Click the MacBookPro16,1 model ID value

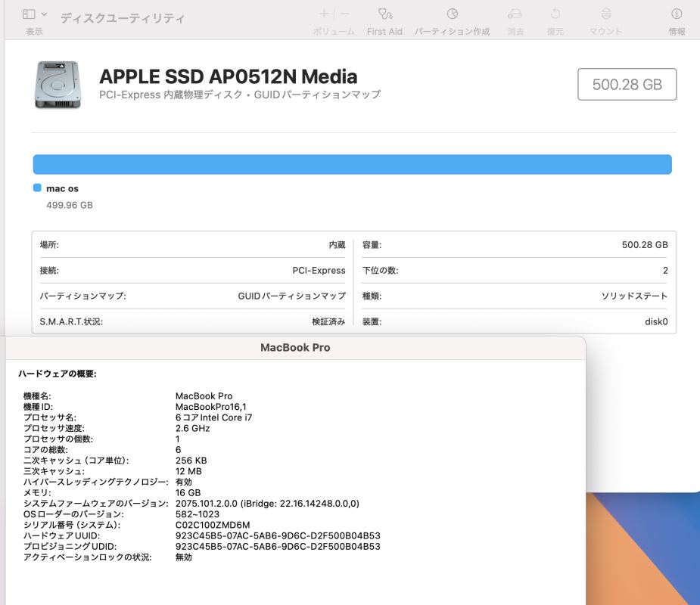(x=210, y=407)
